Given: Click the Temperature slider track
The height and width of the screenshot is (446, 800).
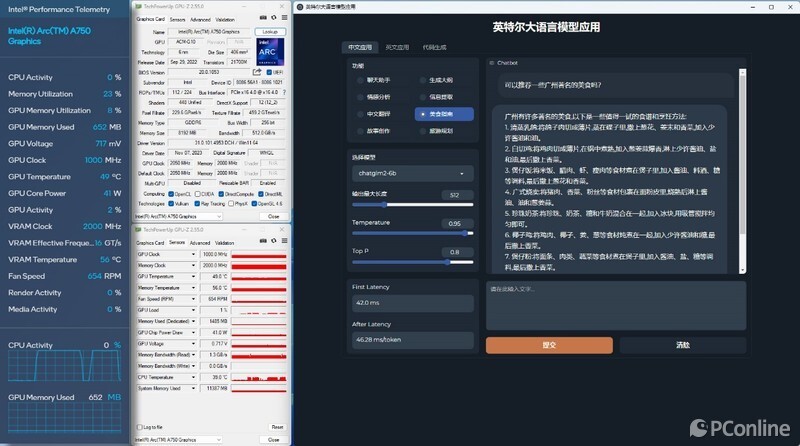Looking at the screenshot, I should (x=412, y=233).
